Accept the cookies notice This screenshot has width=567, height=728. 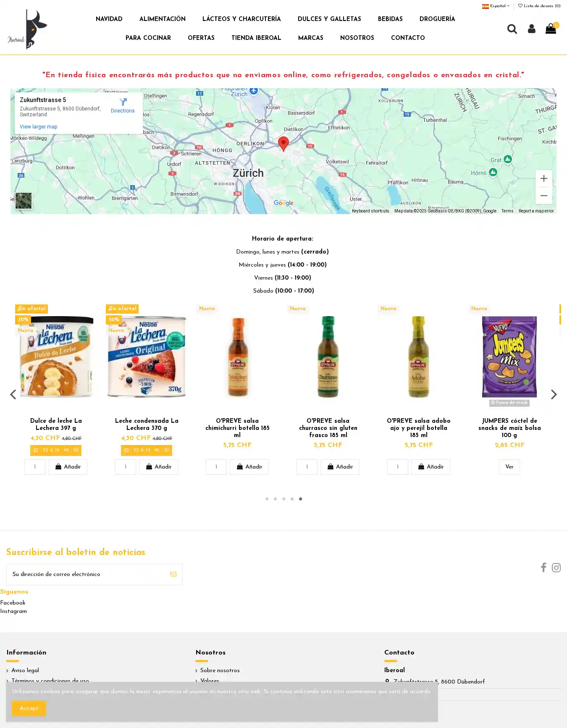click(29, 708)
